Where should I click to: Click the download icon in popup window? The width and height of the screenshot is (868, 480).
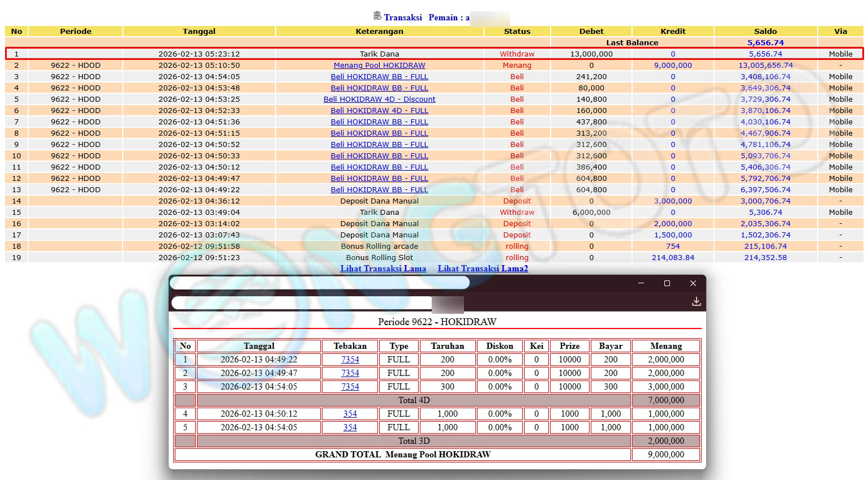(696, 302)
